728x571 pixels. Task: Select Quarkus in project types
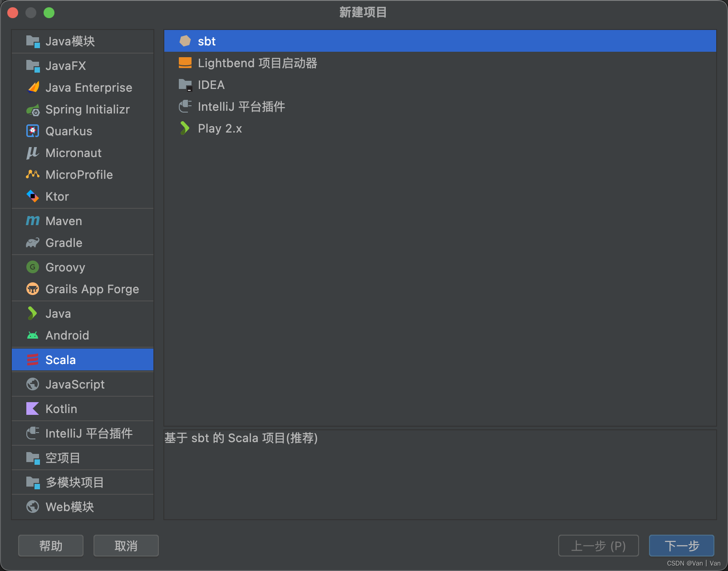[x=83, y=131]
